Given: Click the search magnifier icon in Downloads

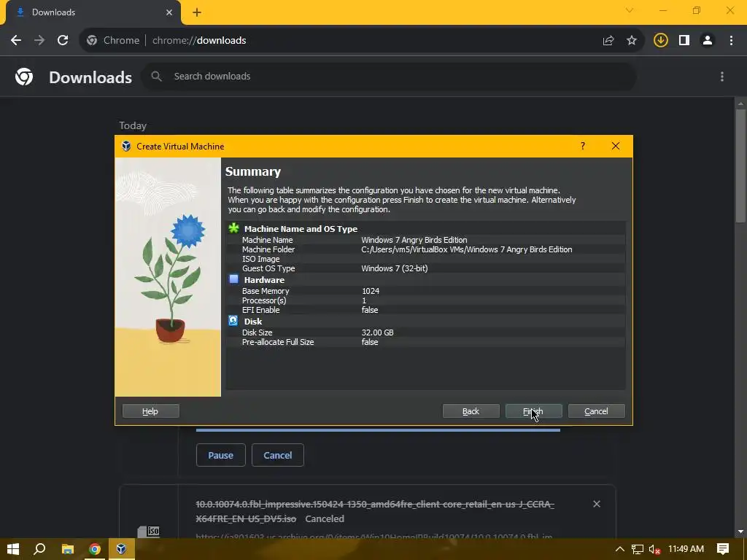Looking at the screenshot, I should click(x=156, y=76).
